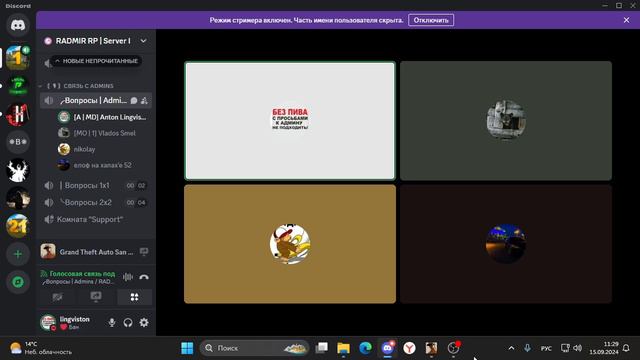Image resolution: width=640 pixels, height=360 pixels.
Task: Open the server labeled B
Action: [18, 142]
